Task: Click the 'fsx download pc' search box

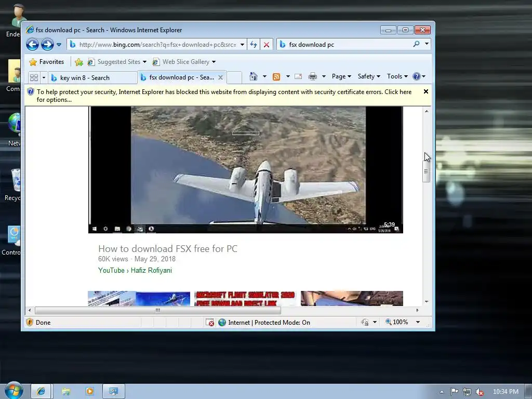Action: pos(349,45)
